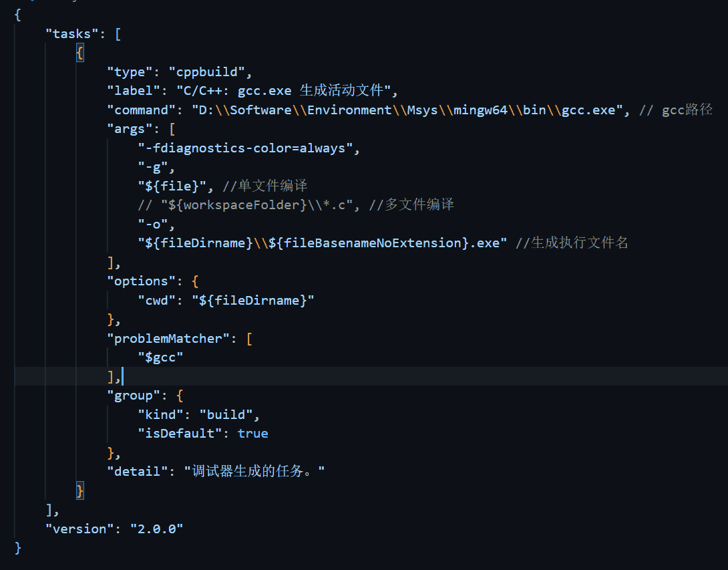Image resolution: width=728 pixels, height=570 pixels.
Task: Click the "$gcc" problem matcher value
Action: tap(160, 358)
